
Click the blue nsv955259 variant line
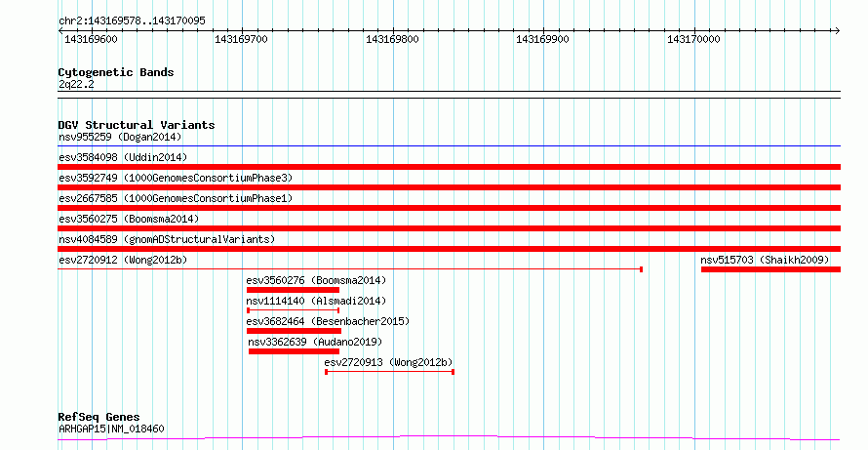(449, 146)
